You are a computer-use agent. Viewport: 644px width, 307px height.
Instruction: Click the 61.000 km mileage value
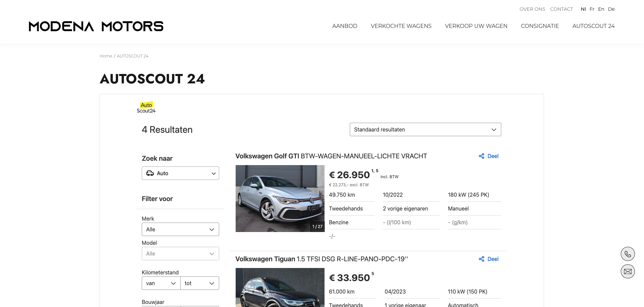342,292
